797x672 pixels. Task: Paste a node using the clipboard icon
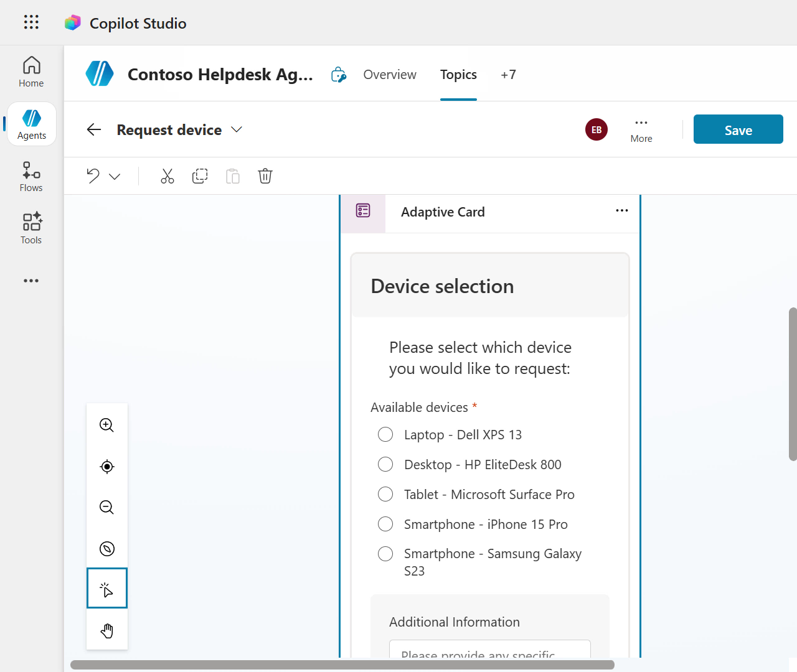click(x=232, y=176)
